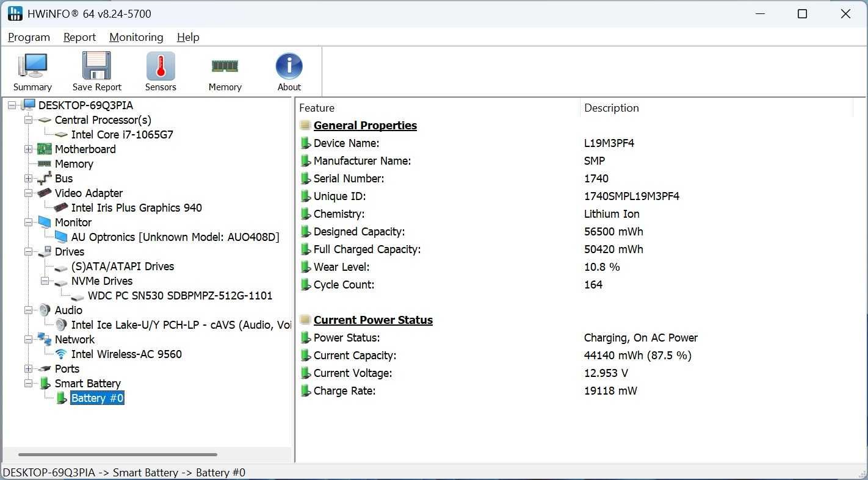Image resolution: width=868 pixels, height=480 pixels.
Task: Click status bar path text
Action: 124,473
